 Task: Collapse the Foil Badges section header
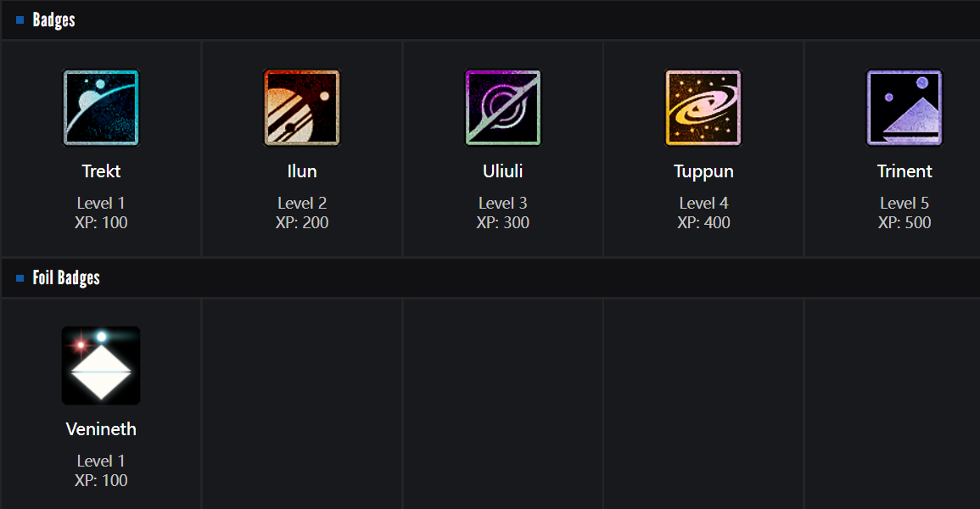[66, 278]
